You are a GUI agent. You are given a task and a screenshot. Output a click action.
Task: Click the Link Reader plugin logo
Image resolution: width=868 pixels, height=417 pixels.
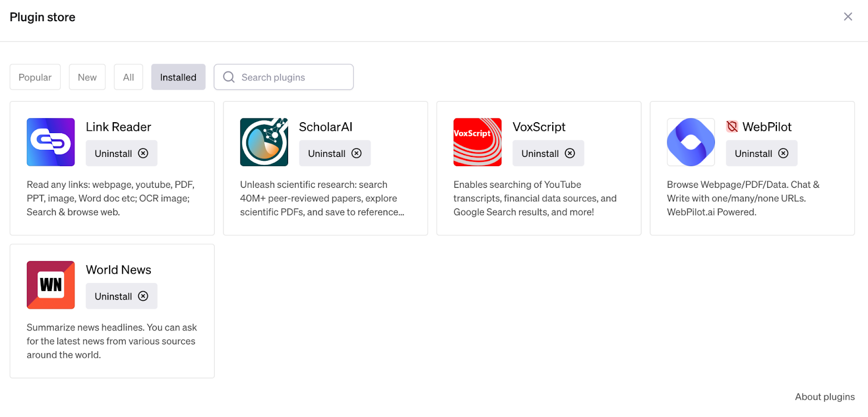point(50,142)
